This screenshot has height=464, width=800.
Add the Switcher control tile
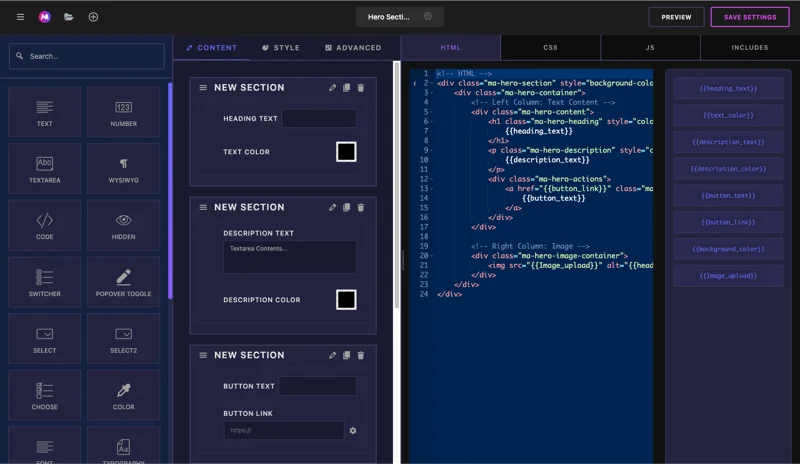click(45, 282)
